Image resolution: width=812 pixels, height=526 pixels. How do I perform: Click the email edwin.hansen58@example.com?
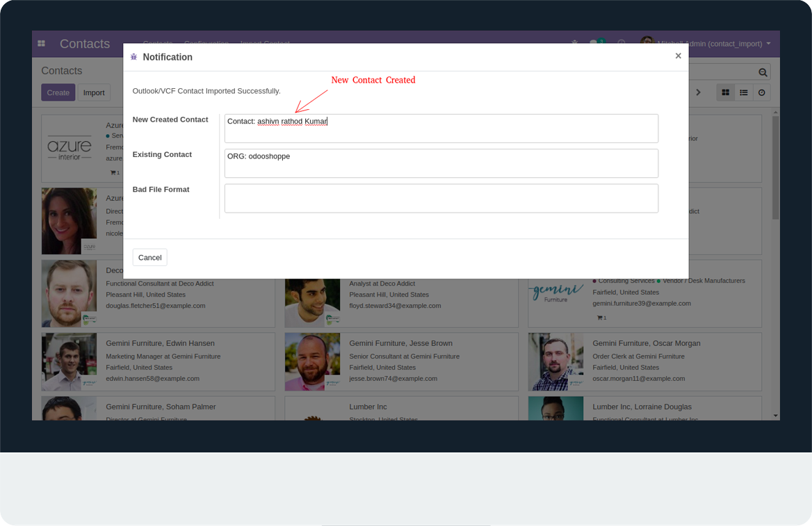(152, 379)
